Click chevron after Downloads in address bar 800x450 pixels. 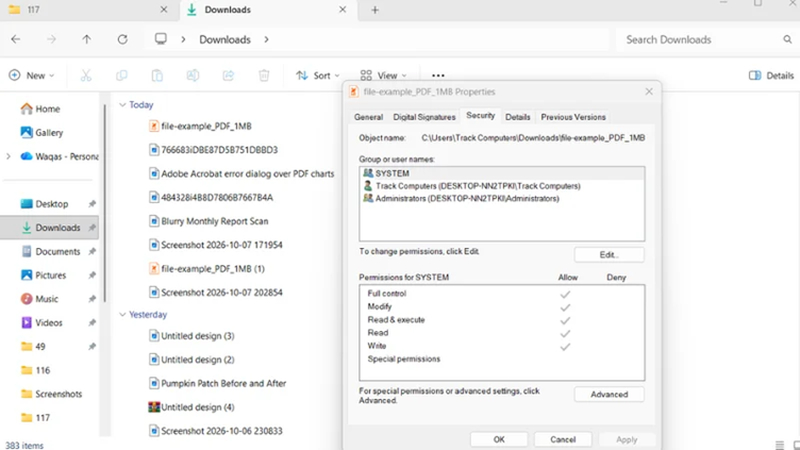[x=266, y=39]
